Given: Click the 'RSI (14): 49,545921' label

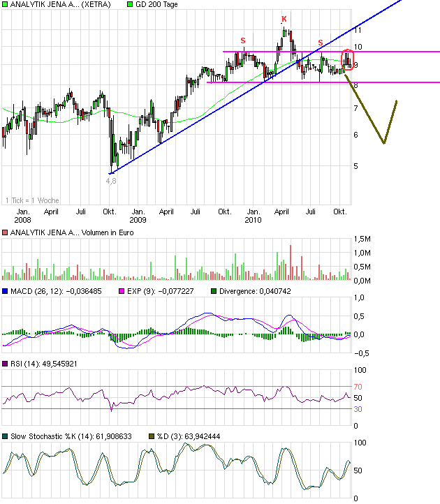Looking at the screenshot, I should (44, 364).
